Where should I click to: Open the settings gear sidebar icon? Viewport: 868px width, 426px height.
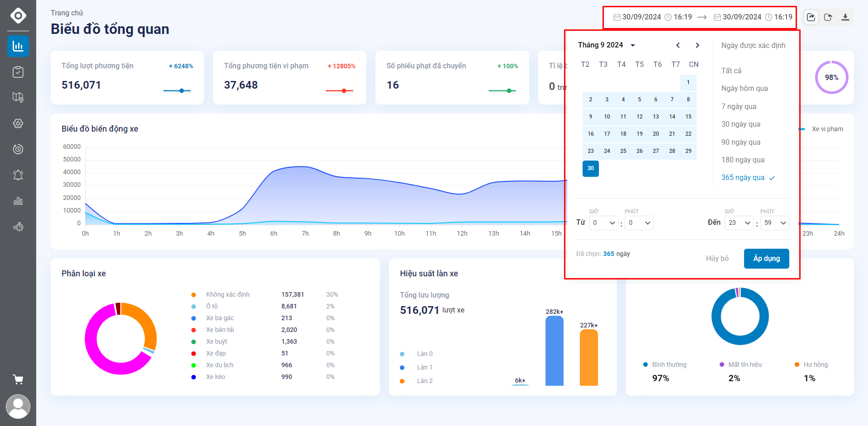(18, 123)
